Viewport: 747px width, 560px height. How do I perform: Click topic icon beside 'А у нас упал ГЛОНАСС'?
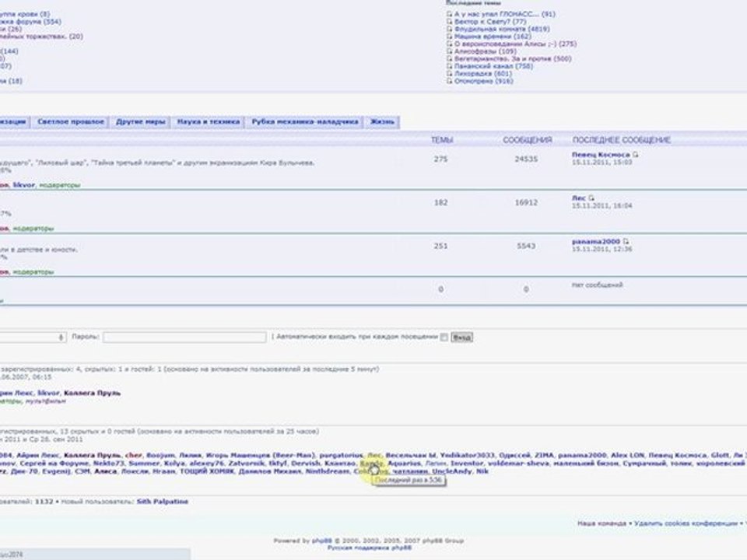click(x=449, y=14)
